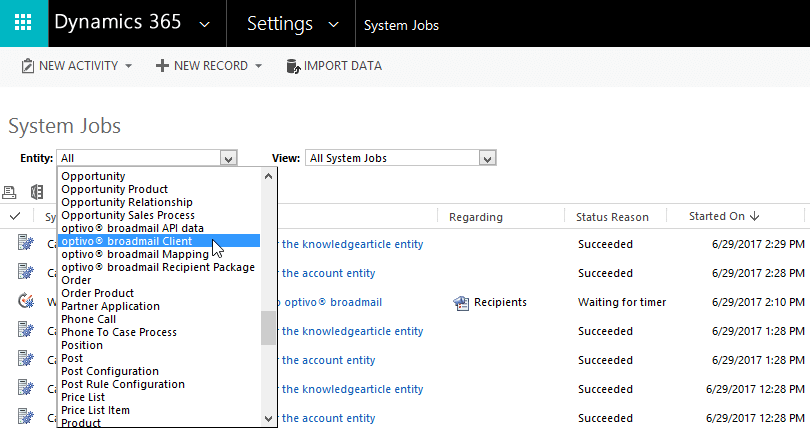Click the Recipients record icon
This screenshot has height=436, width=810.
coord(461,303)
